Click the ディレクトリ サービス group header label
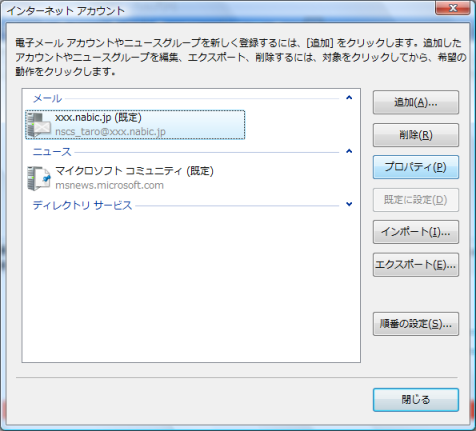The width and height of the screenshot is (476, 431). [82, 205]
